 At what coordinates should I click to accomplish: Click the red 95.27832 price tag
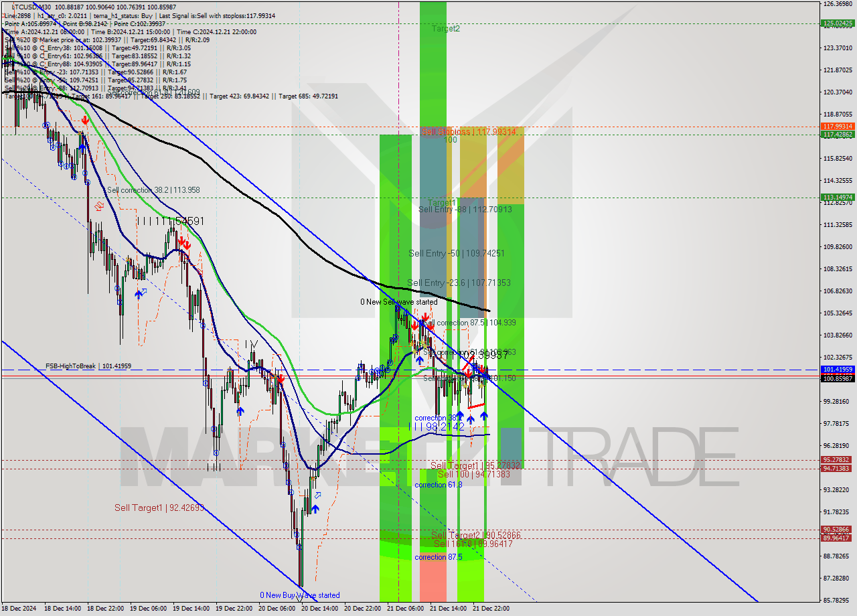click(838, 460)
